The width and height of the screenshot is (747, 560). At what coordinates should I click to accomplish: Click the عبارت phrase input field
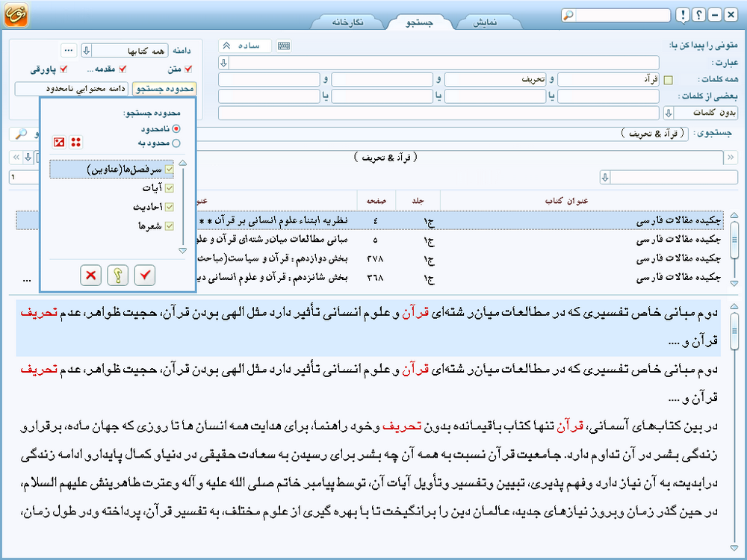point(444,63)
